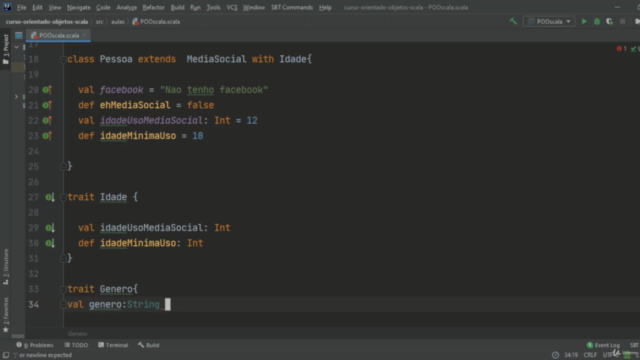Click the Genero breadcrumb below the editor
Image resolution: width=640 pixels, height=360 pixels.
tap(78, 333)
